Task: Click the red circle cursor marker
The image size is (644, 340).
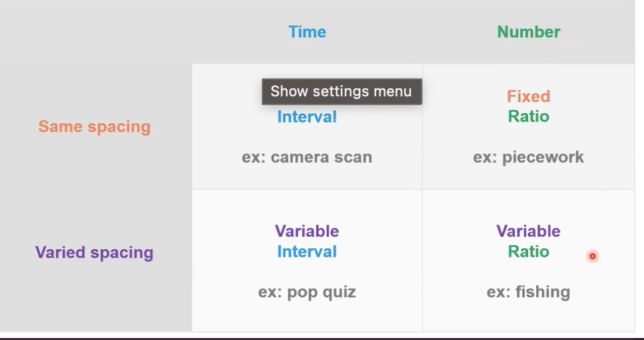Action: [592, 256]
